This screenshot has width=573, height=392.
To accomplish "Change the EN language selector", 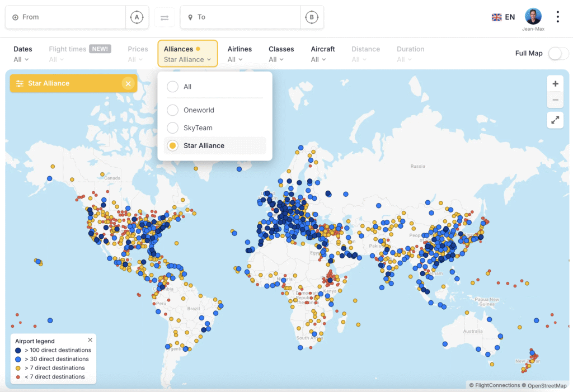I will click(503, 17).
